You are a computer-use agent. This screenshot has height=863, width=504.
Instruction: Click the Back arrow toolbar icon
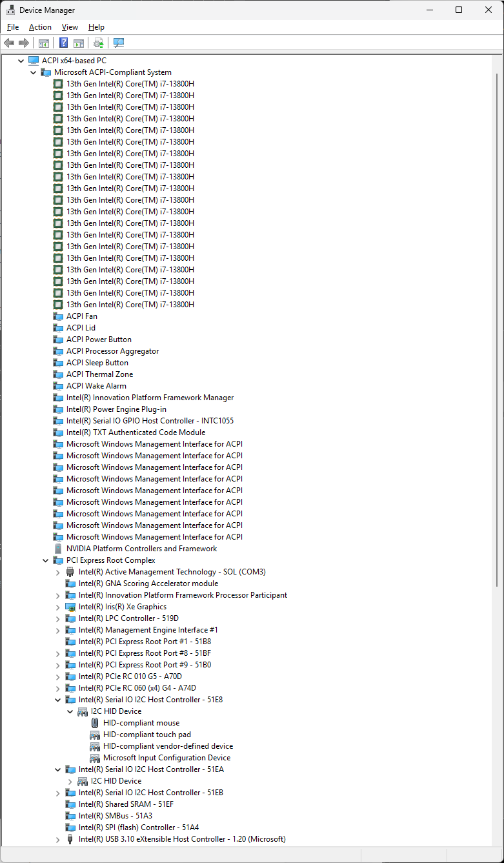9,43
